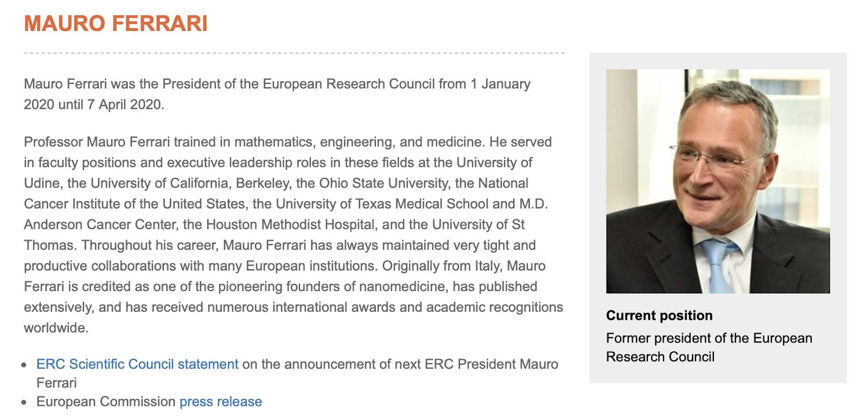Click the text '2020 until 7 April 2020.'

[94, 105]
